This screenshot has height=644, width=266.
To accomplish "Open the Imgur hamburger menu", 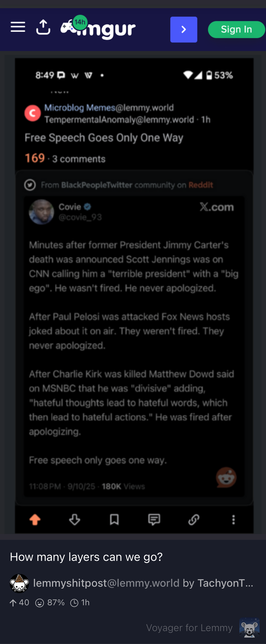I will pyautogui.click(x=18, y=27).
